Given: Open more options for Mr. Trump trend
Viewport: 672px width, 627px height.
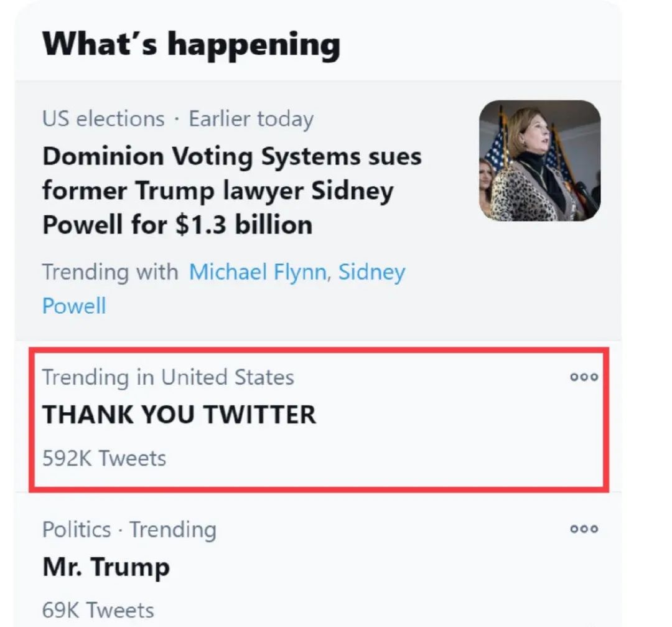Looking at the screenshot, I should [584, 529].
